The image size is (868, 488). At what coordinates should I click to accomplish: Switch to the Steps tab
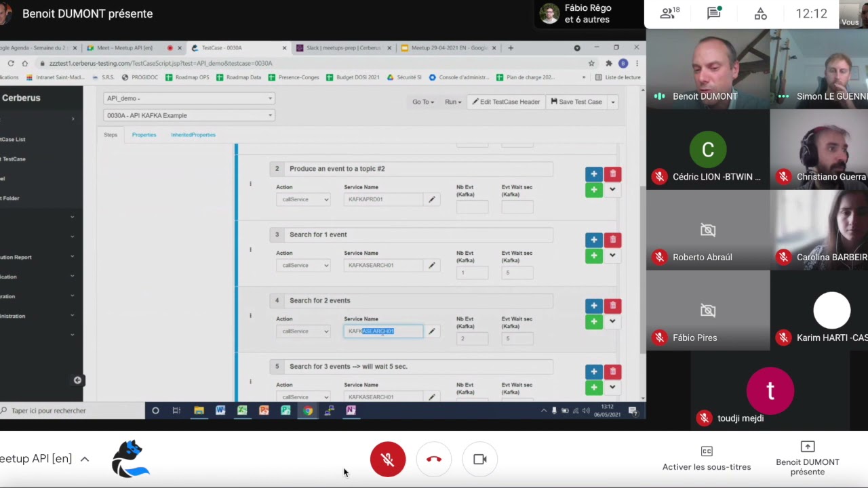[x=111, y=135]
